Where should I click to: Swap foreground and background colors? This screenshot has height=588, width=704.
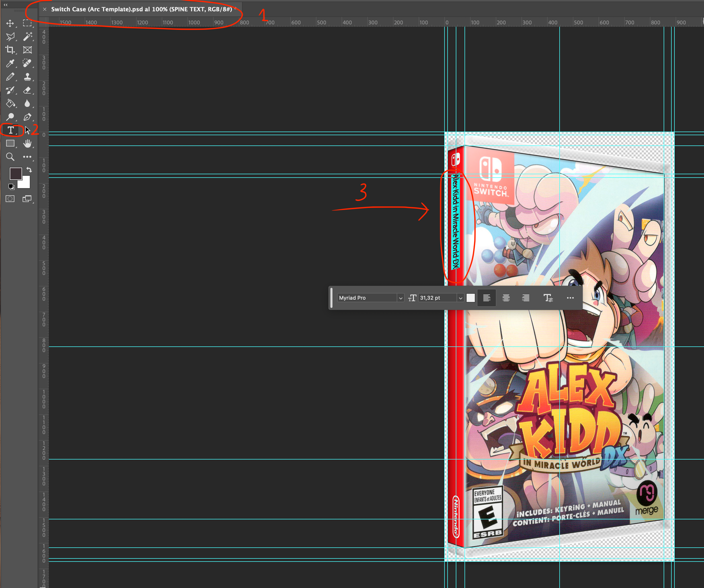click(29, 170)
